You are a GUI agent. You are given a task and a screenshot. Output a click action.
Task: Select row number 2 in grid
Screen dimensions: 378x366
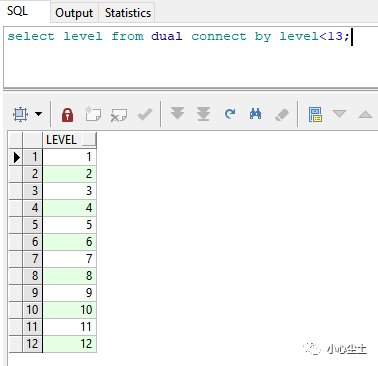(x=33, y=174)
